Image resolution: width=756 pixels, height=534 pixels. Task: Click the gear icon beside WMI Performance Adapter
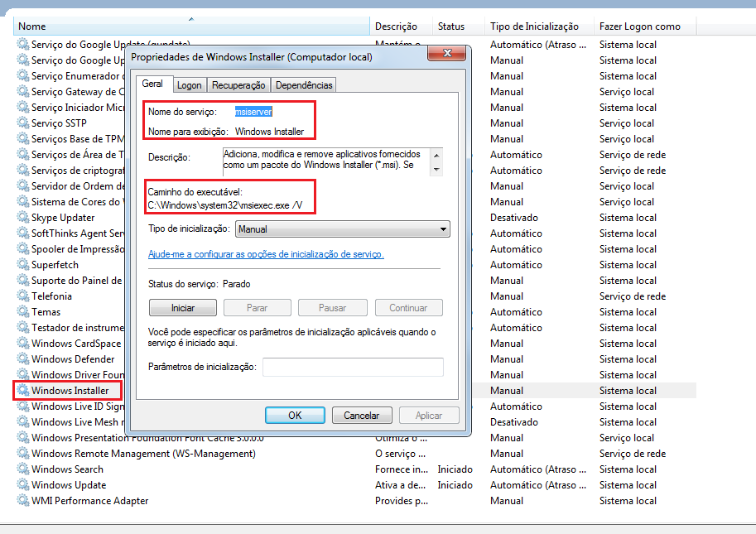(22, 501)
